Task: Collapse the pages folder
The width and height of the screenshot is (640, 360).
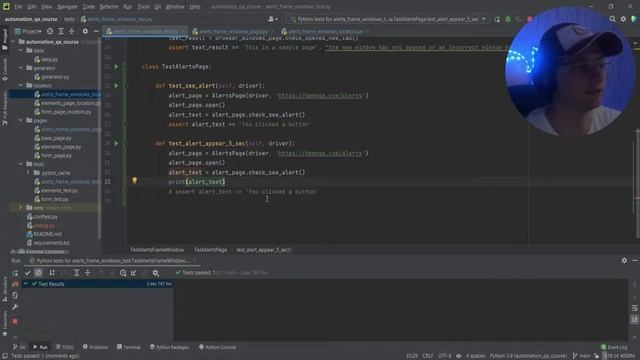Action: pos(21,120)
